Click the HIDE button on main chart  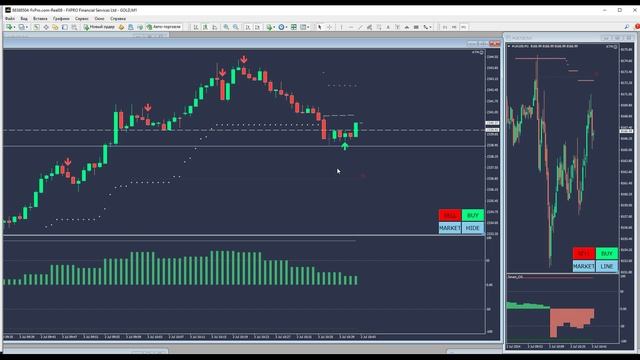[473, 228]
